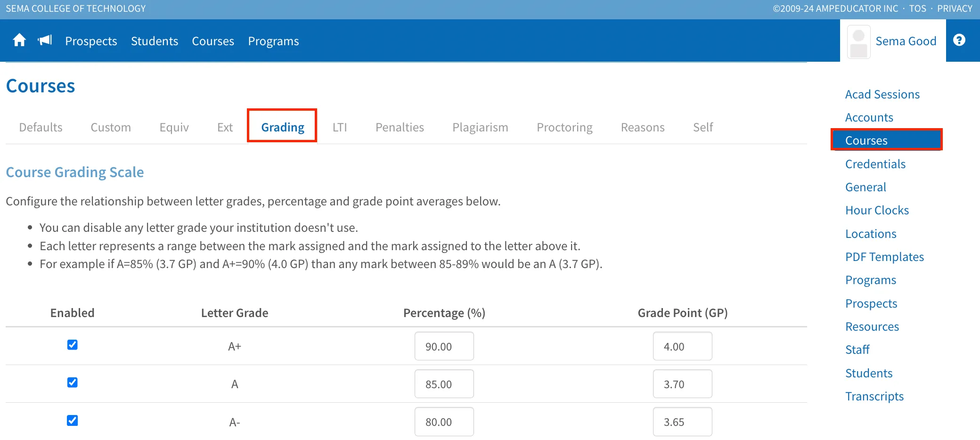Switch to the Self tab
This screenshot has height=440, width=980.
click(703, 127)
